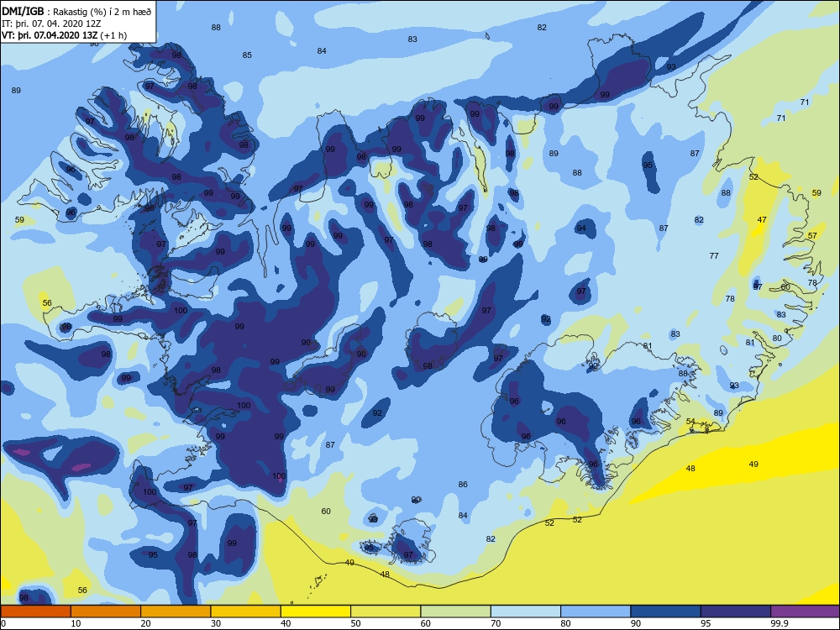This screenshot has height=630, width=840.
Task: Click the '86' humidity value on the map
Action: click(463, 485)
